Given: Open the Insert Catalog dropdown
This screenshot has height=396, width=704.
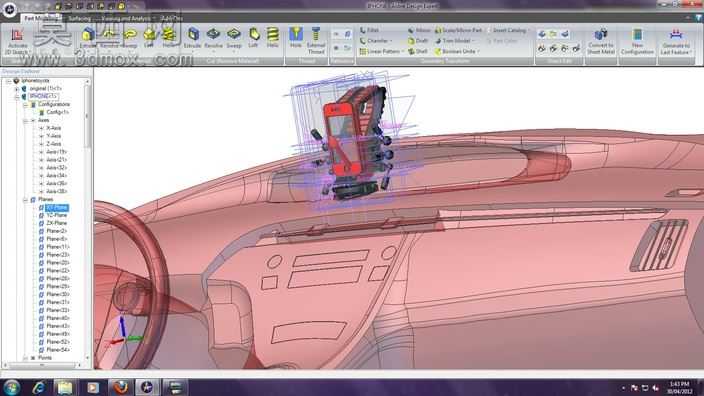Looking at the screenshot, I should (529, 31).
